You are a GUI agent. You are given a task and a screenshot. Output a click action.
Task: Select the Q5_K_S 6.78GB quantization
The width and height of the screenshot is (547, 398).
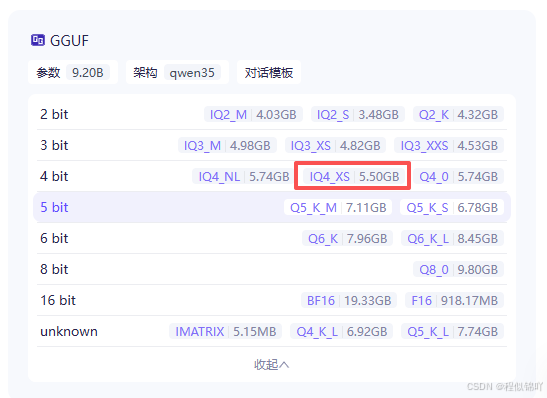tap(452, 208)
